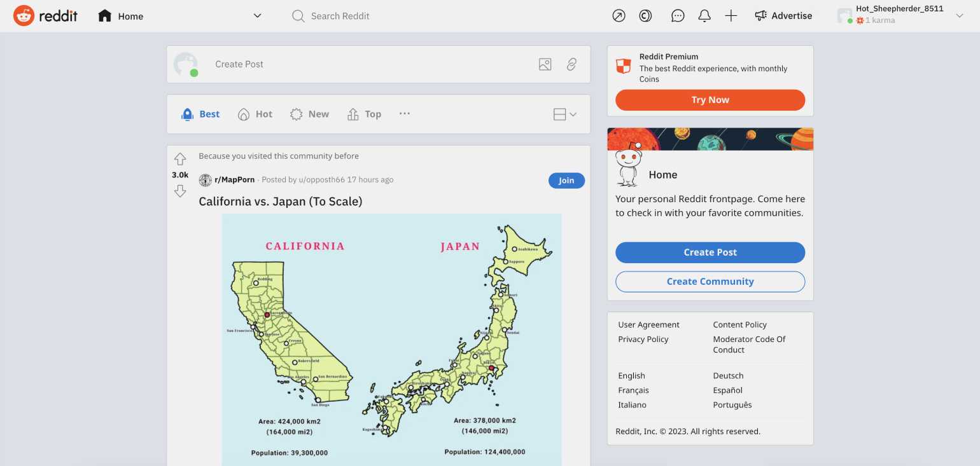Click the plus icon to create post

tap(731, 16)
